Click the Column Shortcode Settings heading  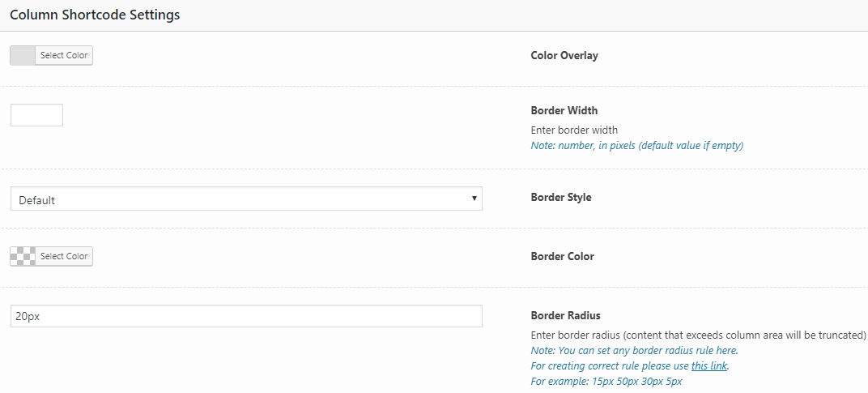95,15
